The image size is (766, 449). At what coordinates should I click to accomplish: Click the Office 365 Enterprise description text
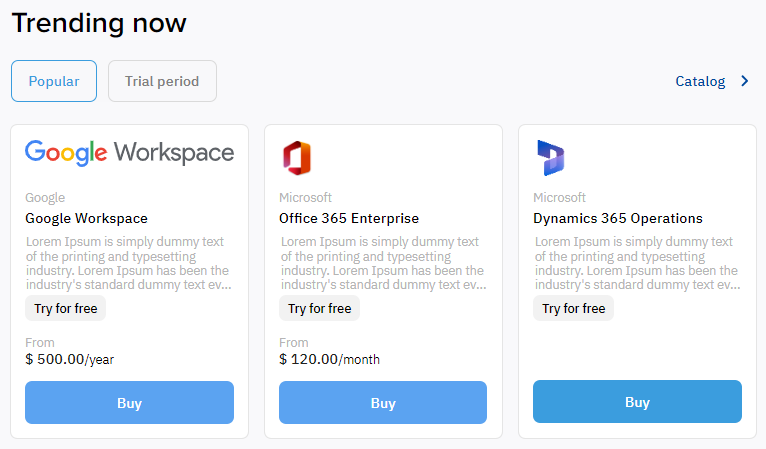[x=383, y=263]
